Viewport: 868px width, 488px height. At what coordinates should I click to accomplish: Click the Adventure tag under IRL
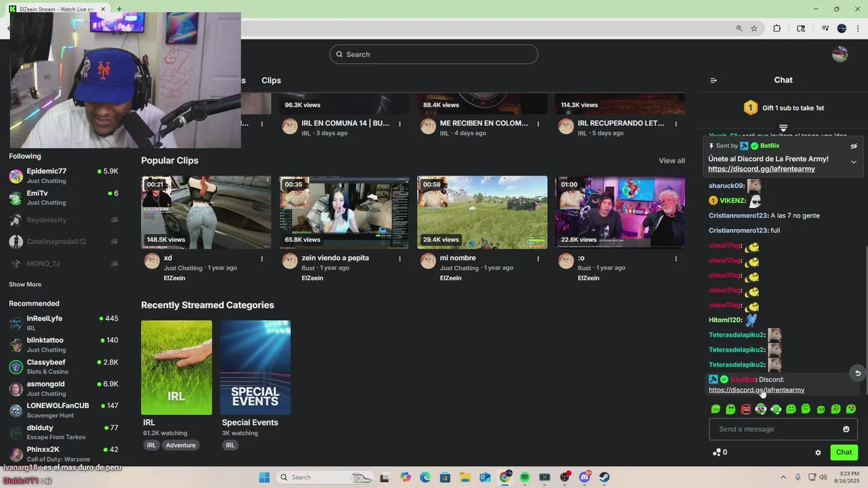(180, 445)
